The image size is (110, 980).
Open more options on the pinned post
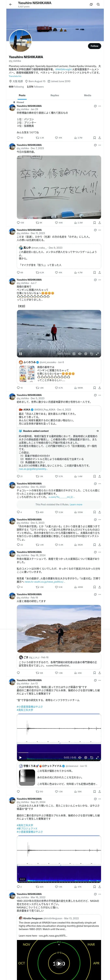tap(100, 106)
